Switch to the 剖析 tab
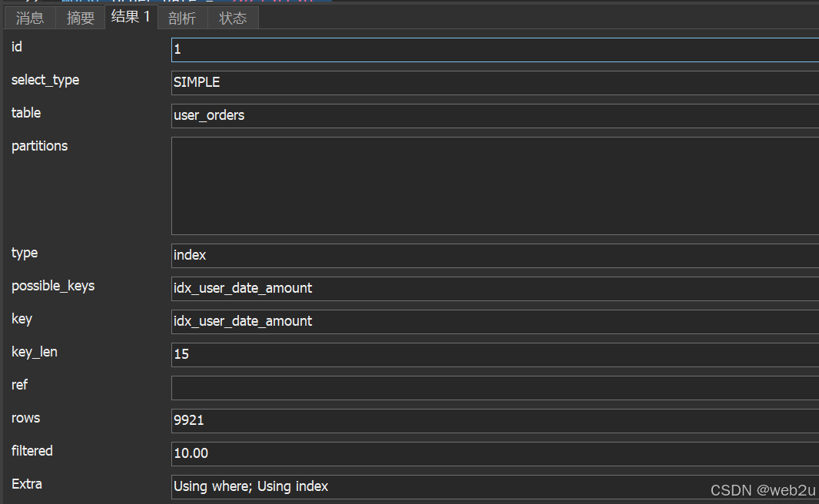 tap(182, 18)
